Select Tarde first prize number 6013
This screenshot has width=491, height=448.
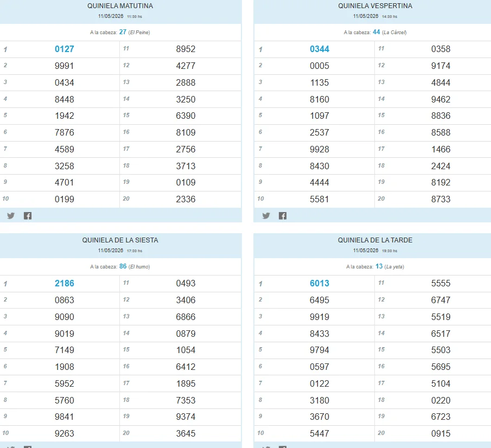(x=320, y=283)
